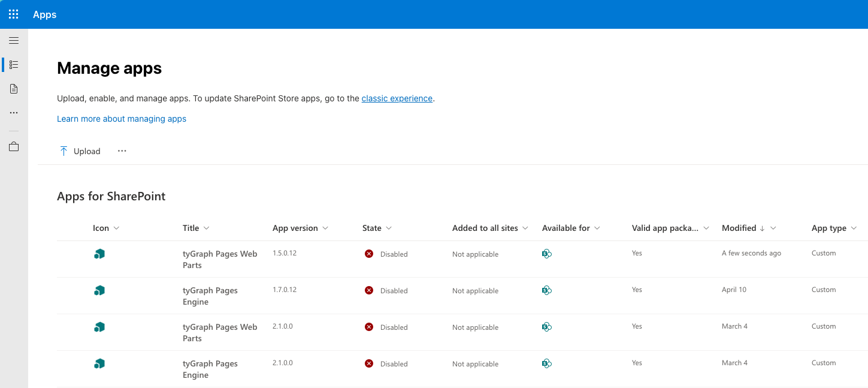Screen dimensions: 868x388
Task: Click the tyGraph Pages Engine app icon
Action: (x=99, y=290)
